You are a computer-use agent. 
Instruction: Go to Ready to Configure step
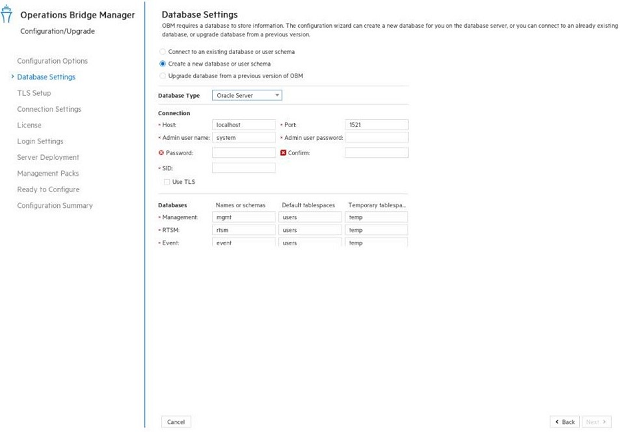click(48, 190)
